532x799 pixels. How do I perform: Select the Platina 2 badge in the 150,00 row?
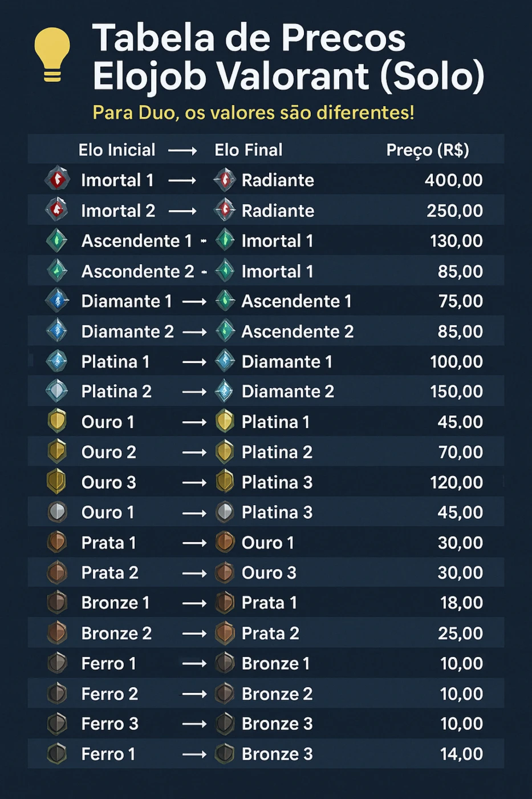[x=57, y=392]
